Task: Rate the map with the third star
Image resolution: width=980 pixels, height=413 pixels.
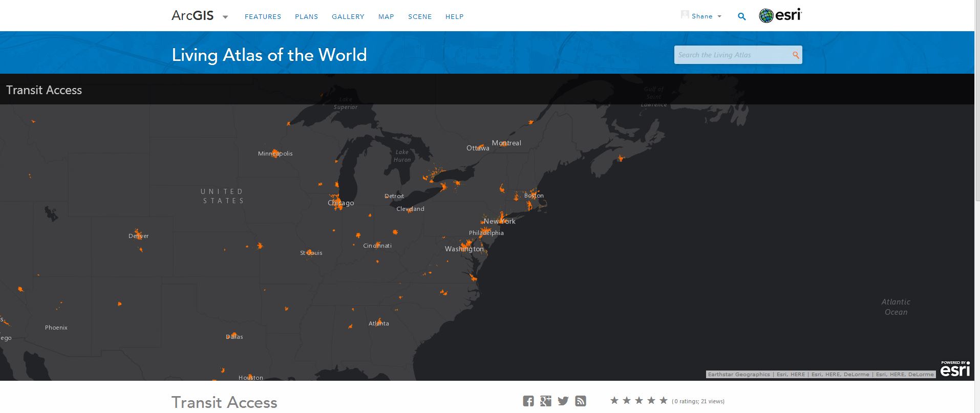Action: point(639,400)
